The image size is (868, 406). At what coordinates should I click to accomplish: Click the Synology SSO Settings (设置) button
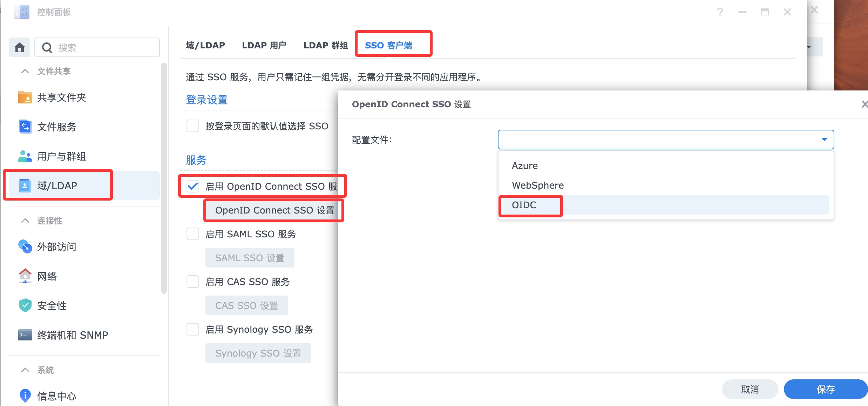[258, 353]
